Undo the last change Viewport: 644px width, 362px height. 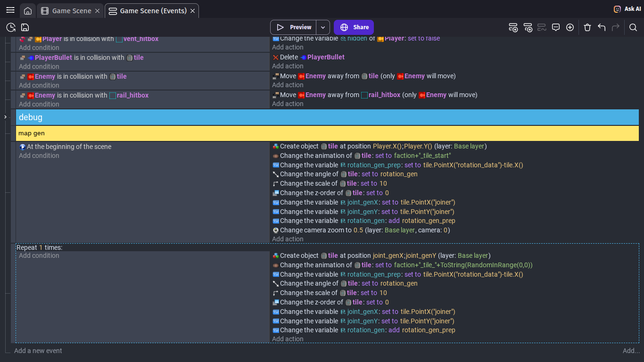[x=602, y=27]
